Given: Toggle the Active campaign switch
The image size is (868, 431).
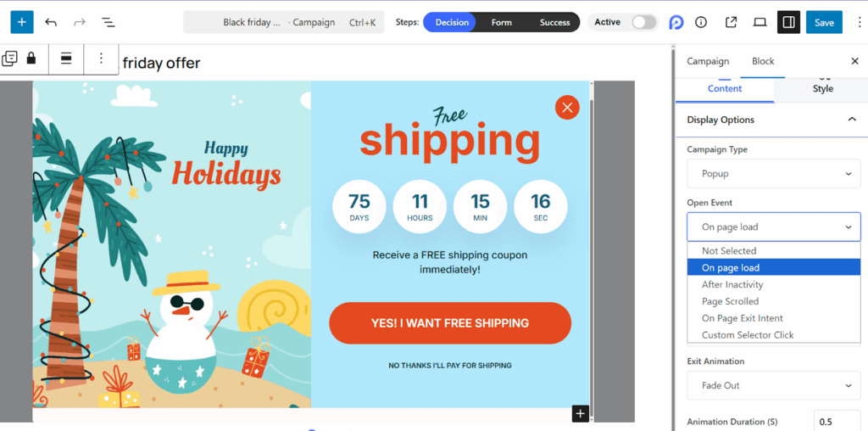Looking at the screenshot, I should pyautogui.click(x=643, y=22).
